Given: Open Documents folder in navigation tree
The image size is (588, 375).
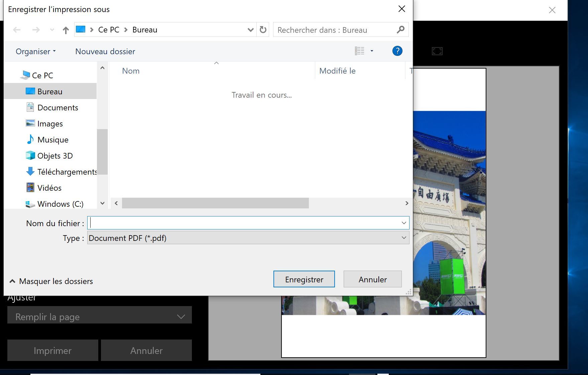Looking at the screenshot, I should (58, 107).
